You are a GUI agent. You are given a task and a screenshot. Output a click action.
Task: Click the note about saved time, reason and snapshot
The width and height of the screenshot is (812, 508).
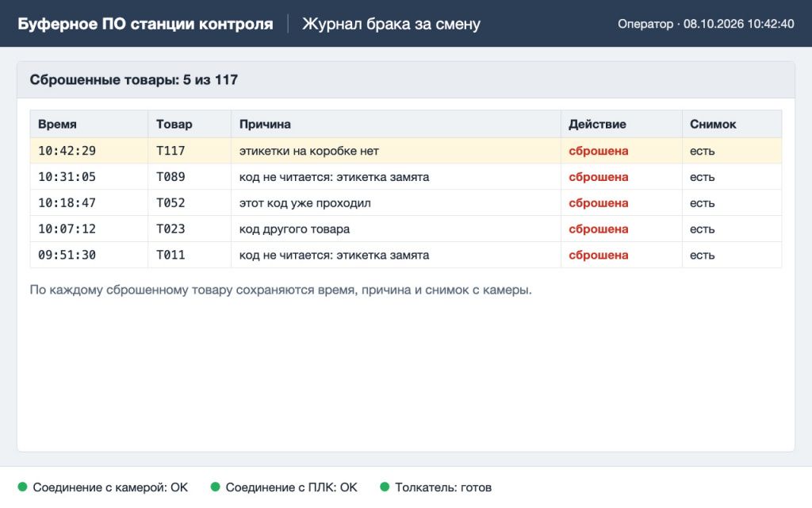[281, 290]
